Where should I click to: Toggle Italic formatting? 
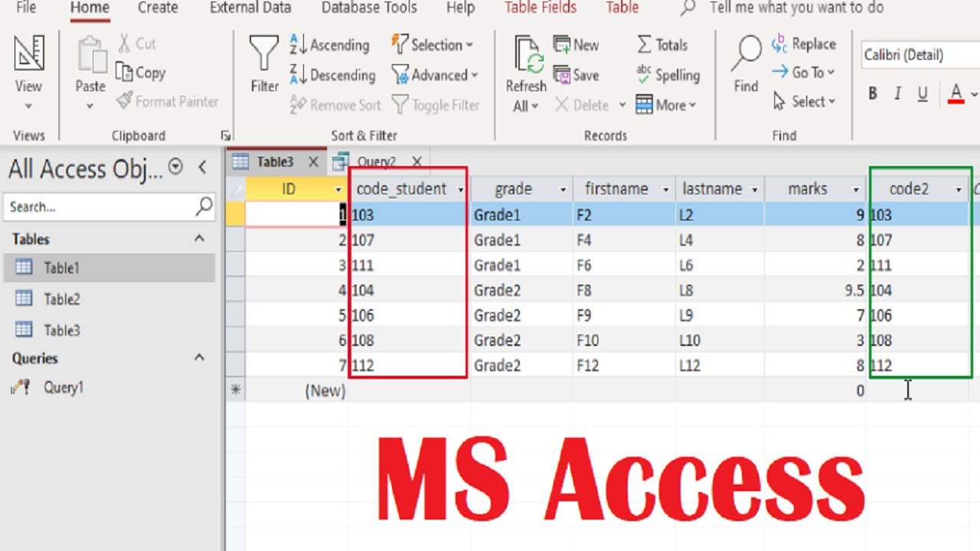898,94
